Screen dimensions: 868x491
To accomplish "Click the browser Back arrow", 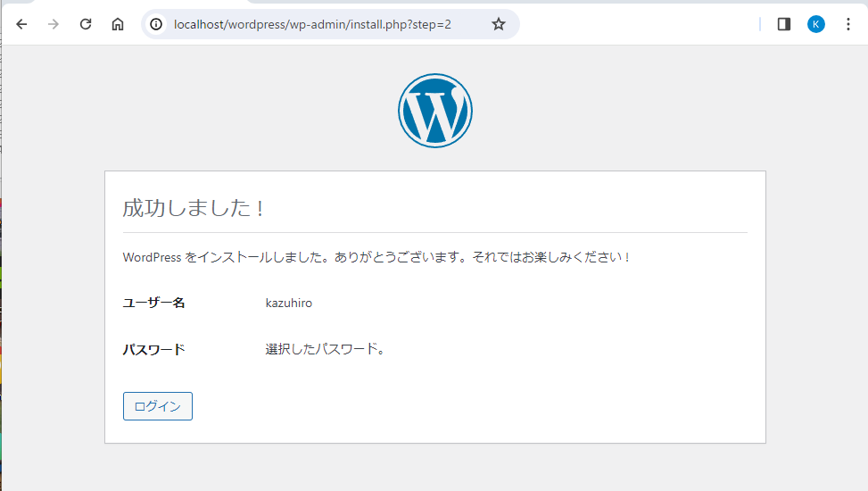I will (21, 24).
